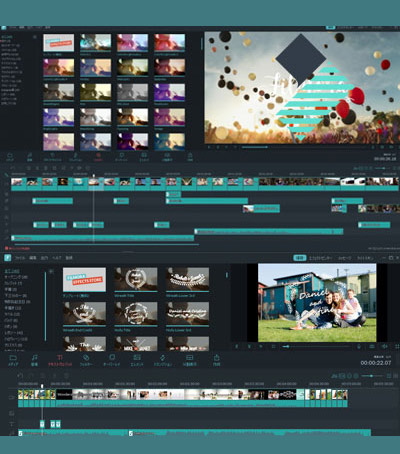This screenshot has height=454, width=400.
Task: Click the scrollbar beside lower template grid
Action: [x=227, y=275]
